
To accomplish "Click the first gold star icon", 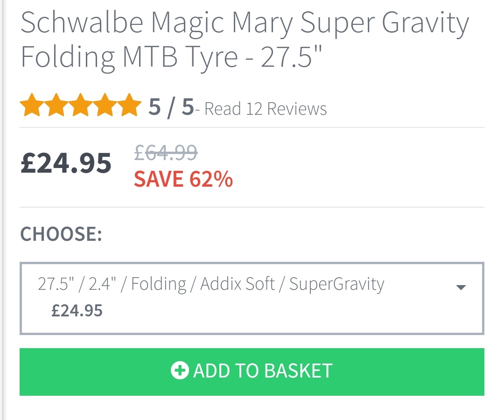I will pos(31,106).
